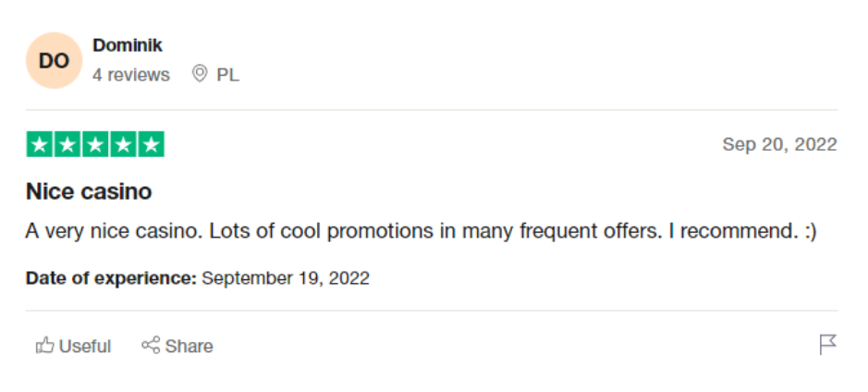Mark review as Useful via text label
The height and width of the screenshot is (392, 868).
tap(85, 346)
